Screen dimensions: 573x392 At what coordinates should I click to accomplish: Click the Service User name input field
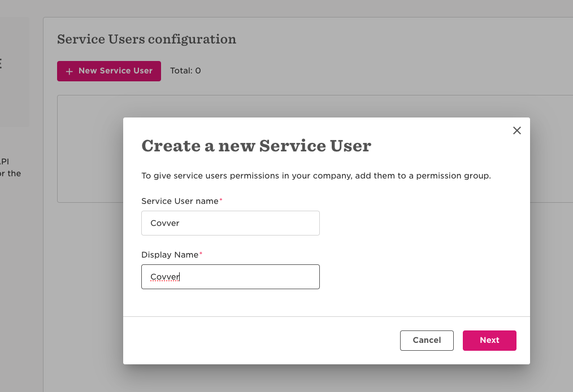(x=230, y=223)
